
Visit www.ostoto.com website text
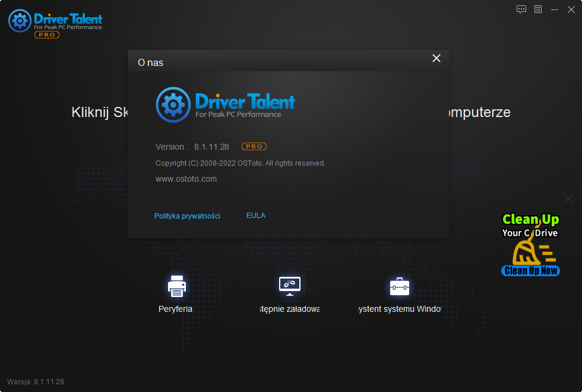tap(186, 179)
